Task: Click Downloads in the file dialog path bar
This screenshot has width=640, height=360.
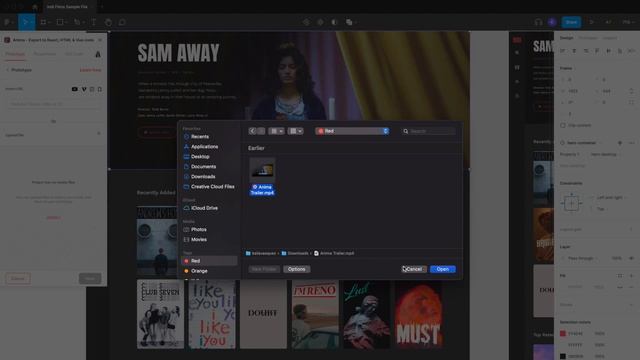Action: click(x=295, y=253)
